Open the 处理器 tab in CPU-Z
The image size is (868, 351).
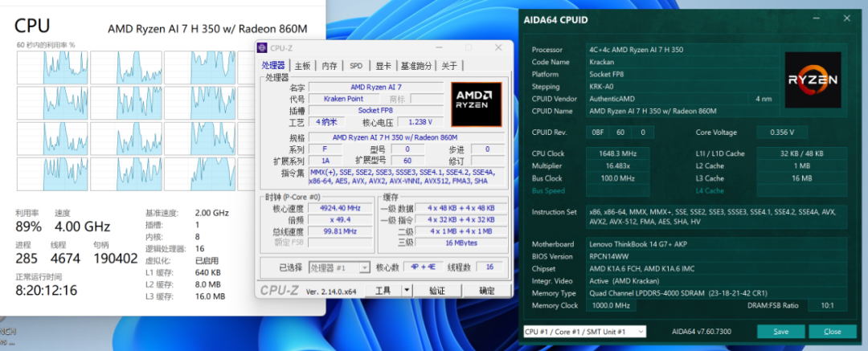(x=273, y=65)
